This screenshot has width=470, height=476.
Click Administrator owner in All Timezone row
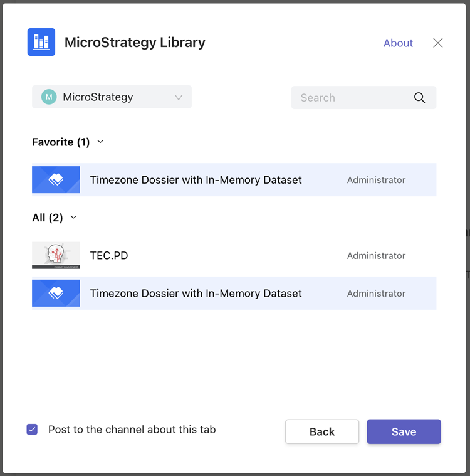tap(376, 294)
